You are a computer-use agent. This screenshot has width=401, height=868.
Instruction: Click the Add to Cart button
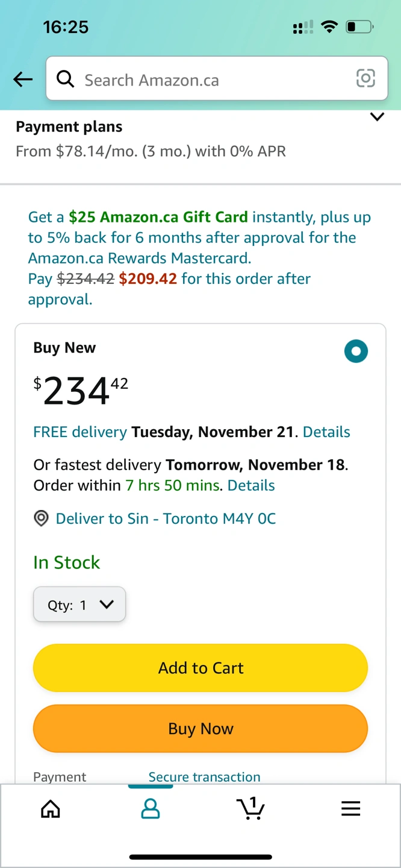click(200, 668)
